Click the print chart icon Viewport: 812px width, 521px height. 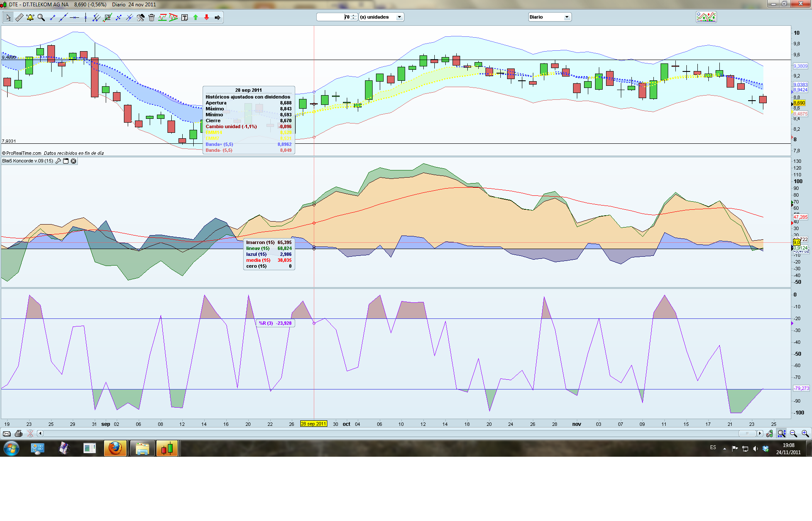[18, 433]
